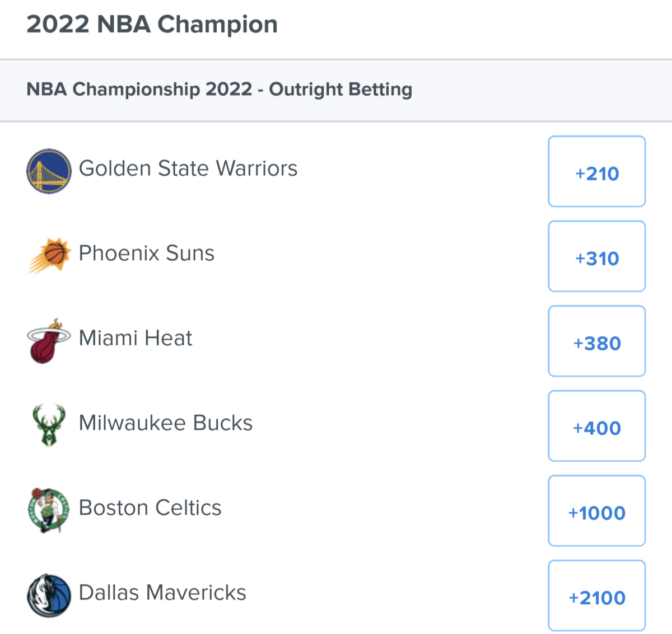The height and width of the screenshot is (634, 672).
Task: Collapse the Outright Betting section header
Action: click(219, 90)
